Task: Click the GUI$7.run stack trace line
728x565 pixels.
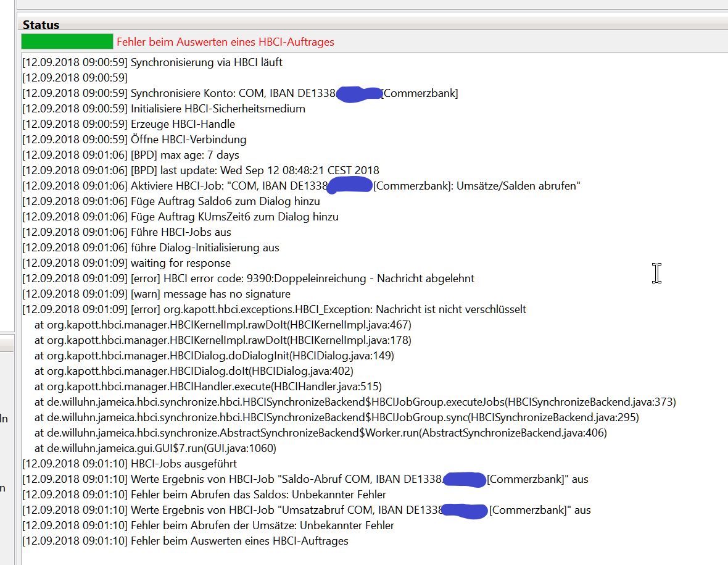Action: (155, 448)
